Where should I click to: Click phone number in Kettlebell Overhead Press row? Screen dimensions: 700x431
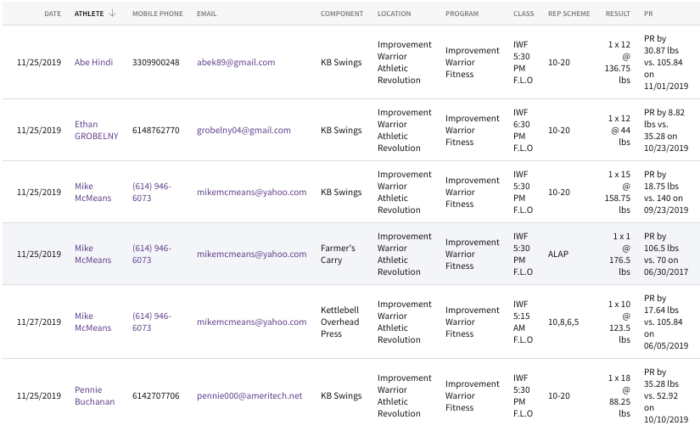(151, 322)
